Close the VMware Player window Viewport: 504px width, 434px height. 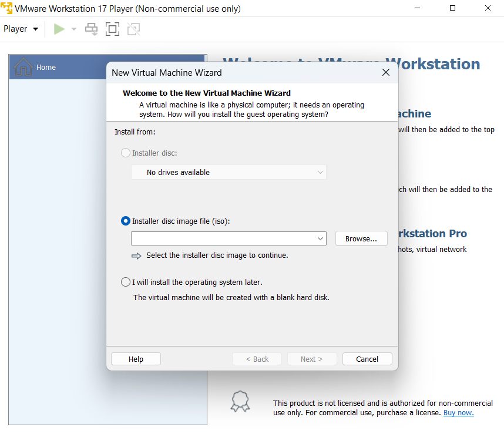tap(488, 8)
